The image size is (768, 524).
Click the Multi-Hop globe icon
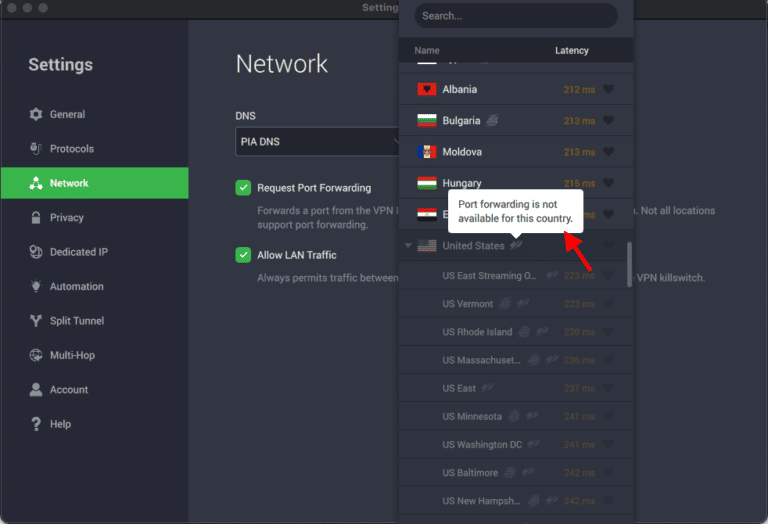[36, 355]
